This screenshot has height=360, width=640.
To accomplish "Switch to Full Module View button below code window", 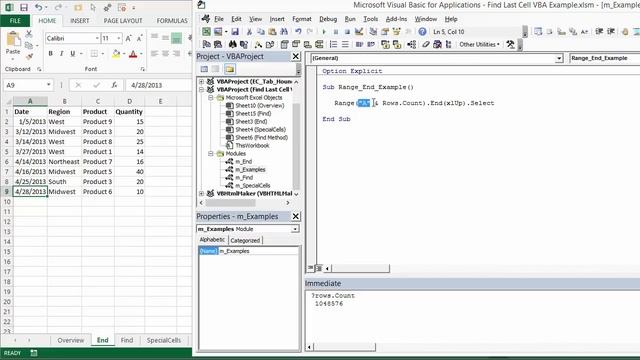I will (x=319, y=268).
